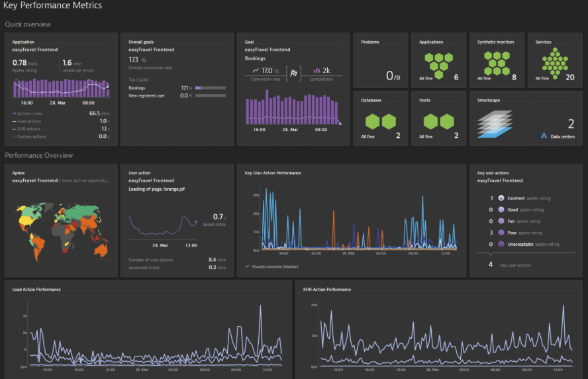This screenshot has width=588, height=379.
Task: Click the XHR actions legend row
Action: (x=61, y=129)
